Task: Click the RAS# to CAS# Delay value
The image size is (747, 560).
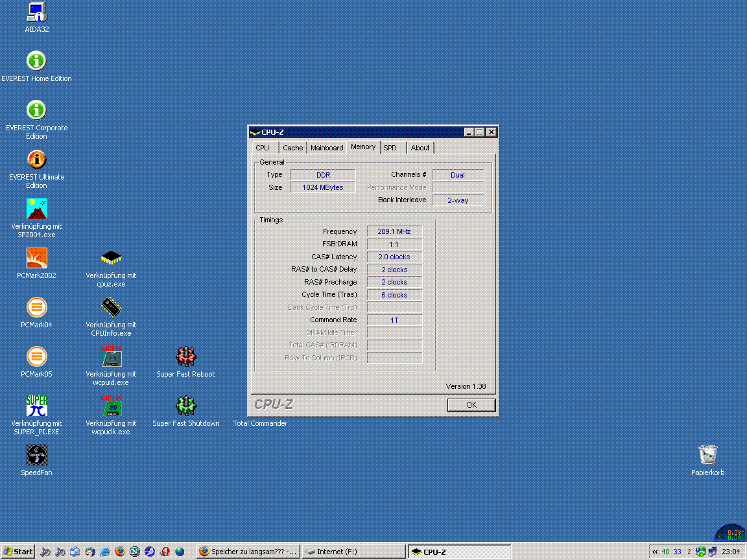Action: coord(394,270)
